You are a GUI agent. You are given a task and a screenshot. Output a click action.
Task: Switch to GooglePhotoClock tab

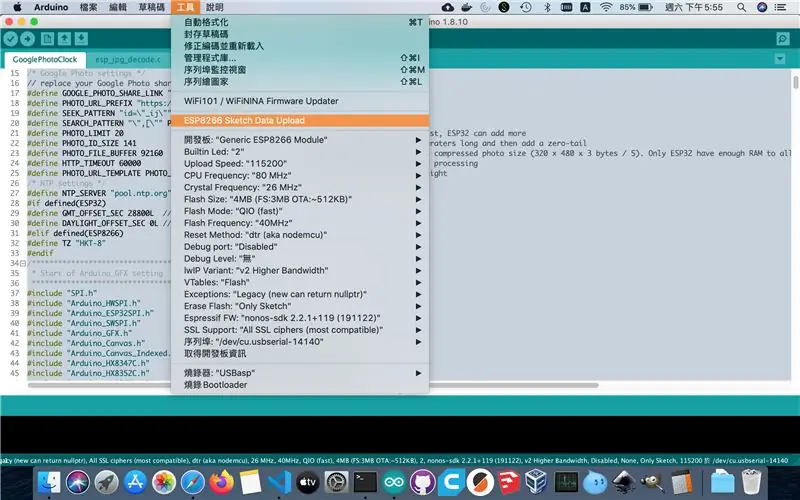click(x=44, y=60)
